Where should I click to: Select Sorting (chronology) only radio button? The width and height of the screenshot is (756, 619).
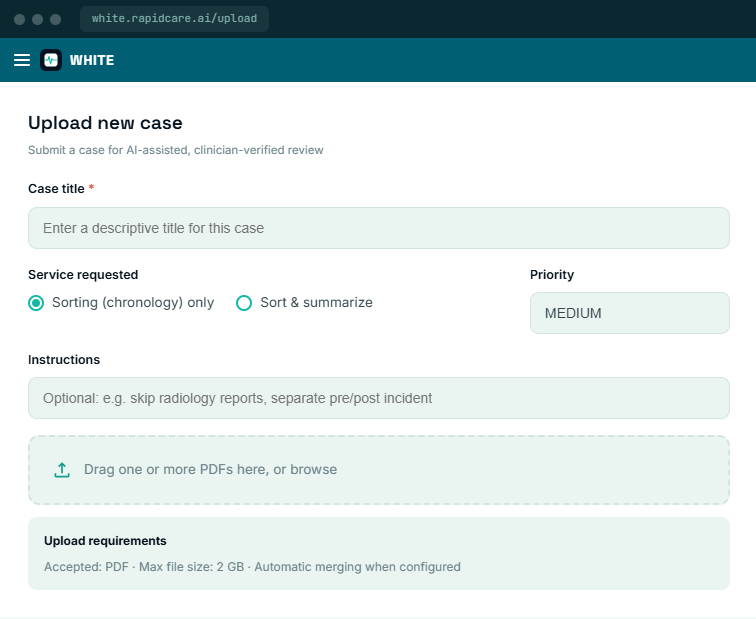[x=36, y=303]
